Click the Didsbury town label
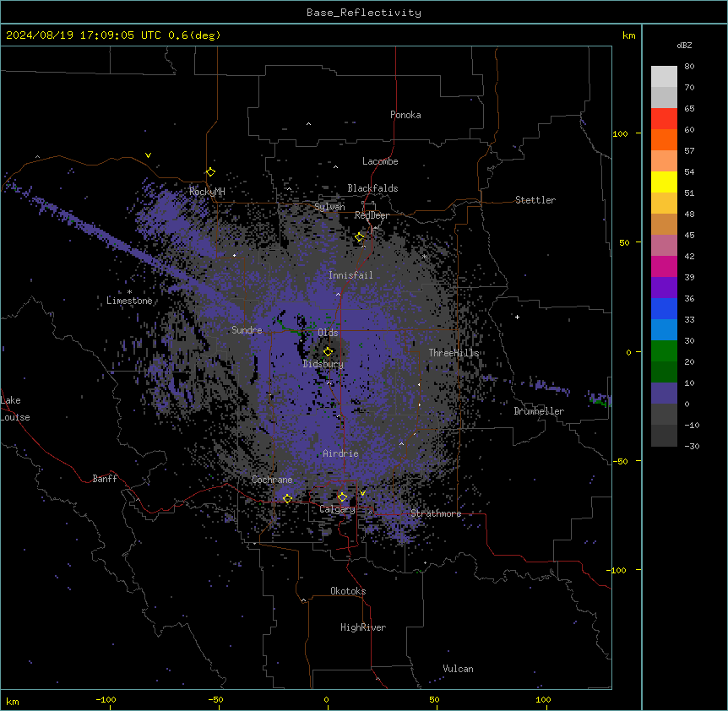728x711 pixels. (x=323, y=364)
